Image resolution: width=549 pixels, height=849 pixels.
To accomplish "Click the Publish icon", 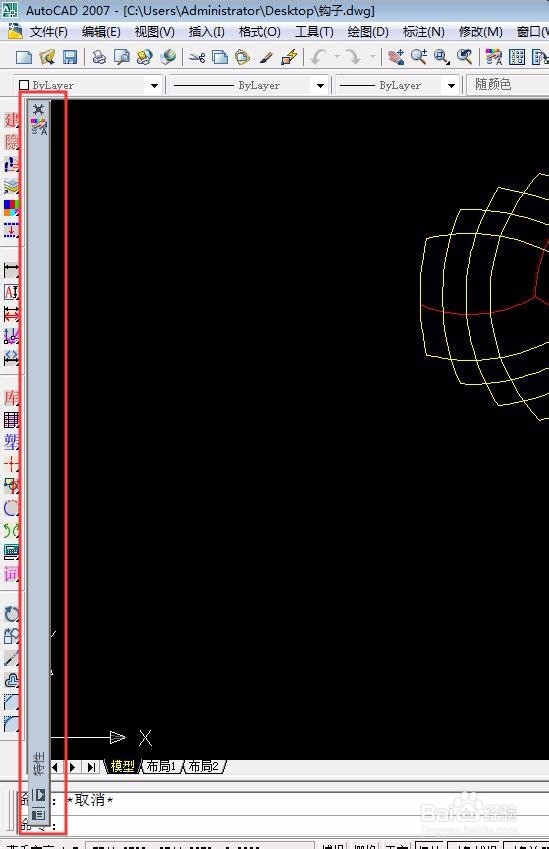I will coord(145,57).
